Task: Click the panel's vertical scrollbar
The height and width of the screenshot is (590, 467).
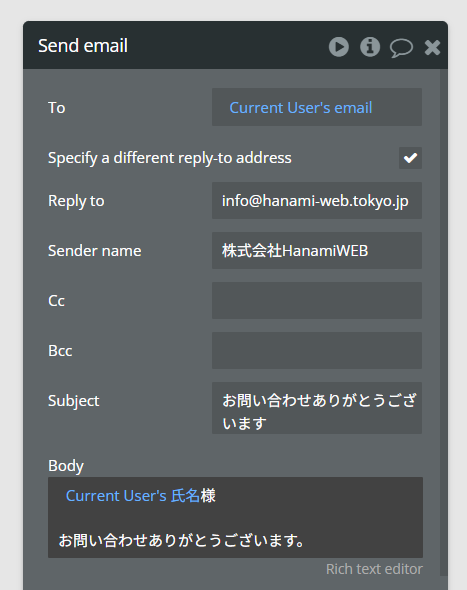Action: [444, 322]
